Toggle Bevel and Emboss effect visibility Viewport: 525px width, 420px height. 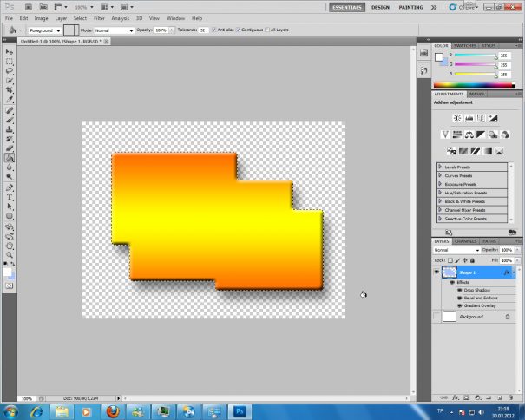(x=460, y=298)
